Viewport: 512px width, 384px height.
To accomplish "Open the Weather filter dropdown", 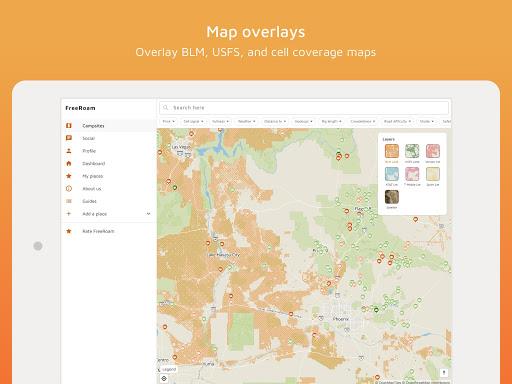I will [246, 121].
